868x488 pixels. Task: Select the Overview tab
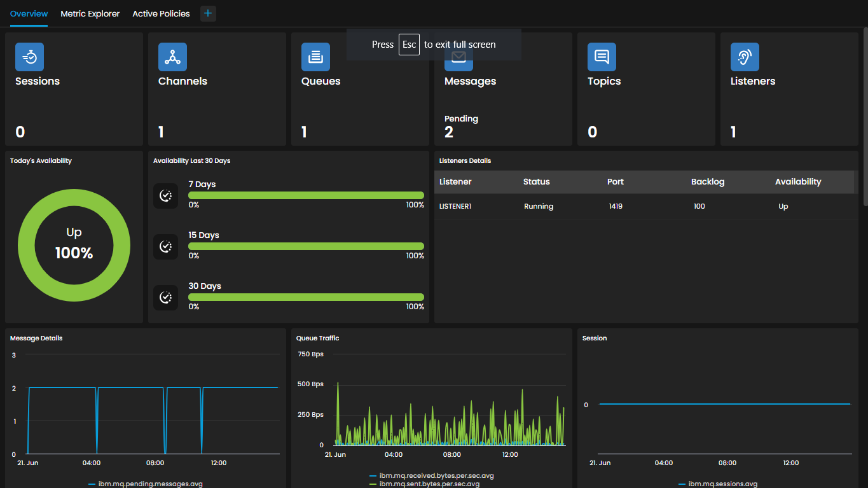(29, 13)
